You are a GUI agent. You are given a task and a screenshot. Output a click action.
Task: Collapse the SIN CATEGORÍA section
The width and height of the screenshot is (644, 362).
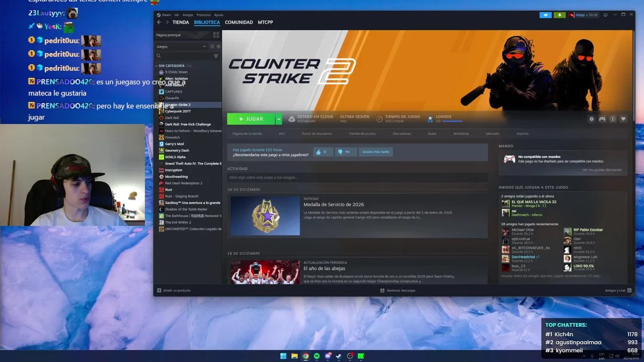coord(156,66)
